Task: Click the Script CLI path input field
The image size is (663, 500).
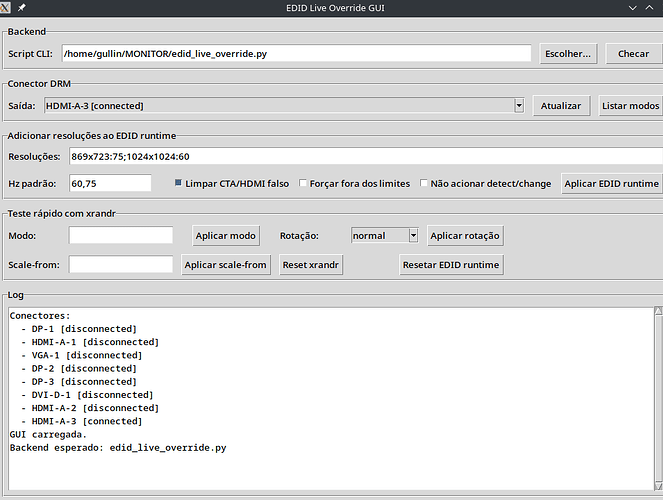Action: [296, 54]
